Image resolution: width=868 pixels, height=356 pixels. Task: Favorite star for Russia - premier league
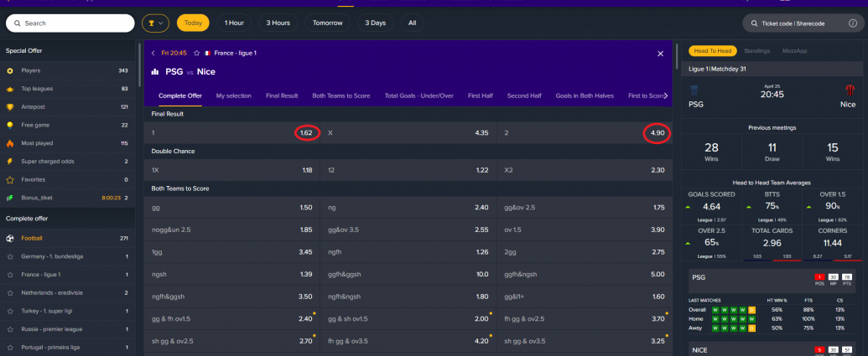tap(10, 329)
